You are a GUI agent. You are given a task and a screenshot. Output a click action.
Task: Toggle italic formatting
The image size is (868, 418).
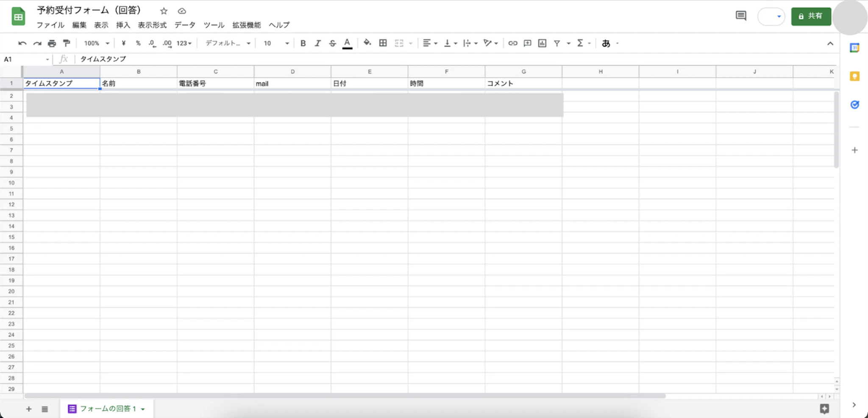click(x=317, y=43)
